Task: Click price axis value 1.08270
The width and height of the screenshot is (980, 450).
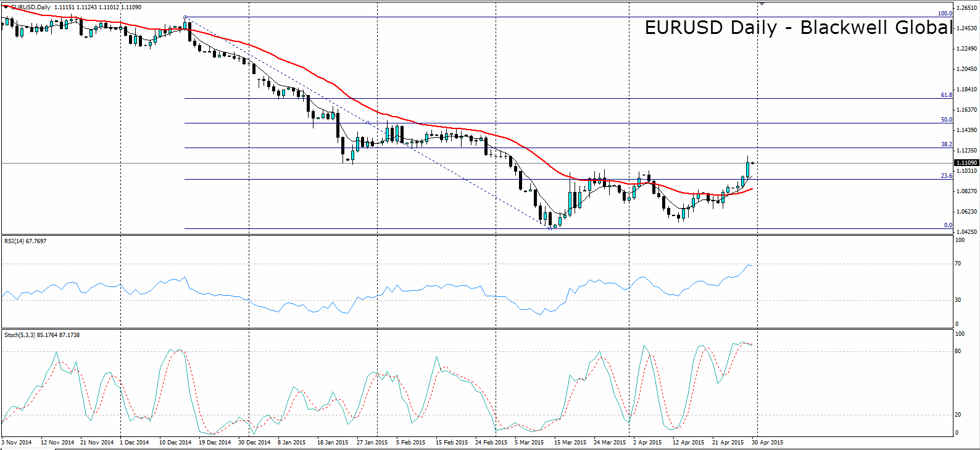Action: [x=967, y=191]
